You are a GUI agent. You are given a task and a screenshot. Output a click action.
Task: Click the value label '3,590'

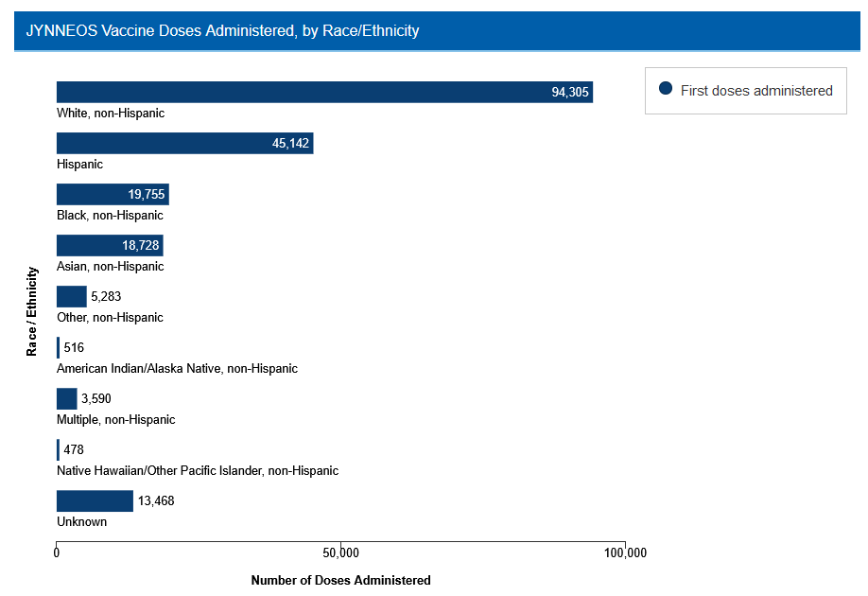[x=96, y=399]
